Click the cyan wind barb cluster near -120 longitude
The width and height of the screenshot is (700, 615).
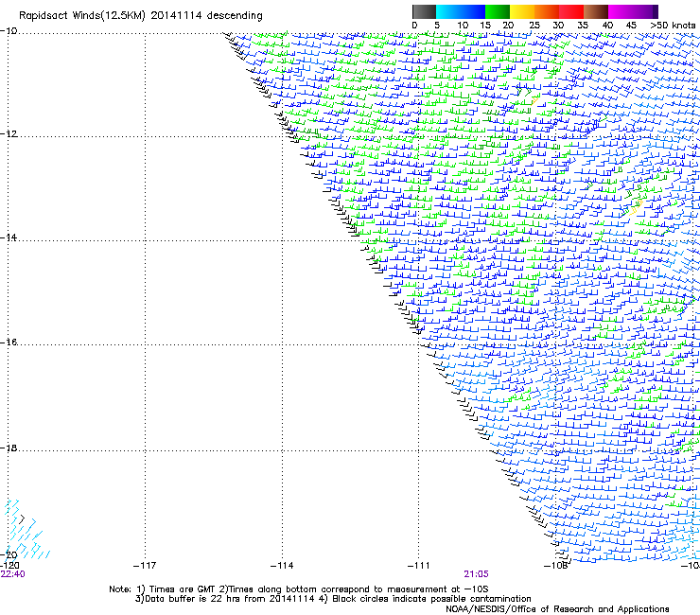pos(26,531)
